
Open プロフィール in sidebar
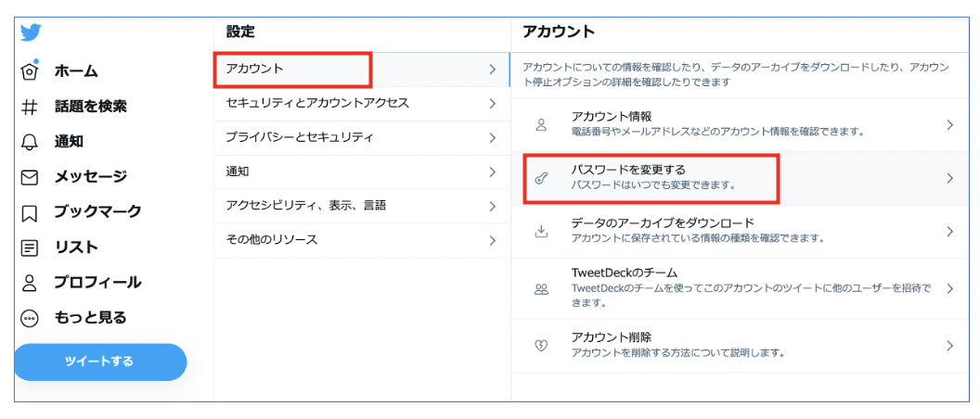(97, 282)
